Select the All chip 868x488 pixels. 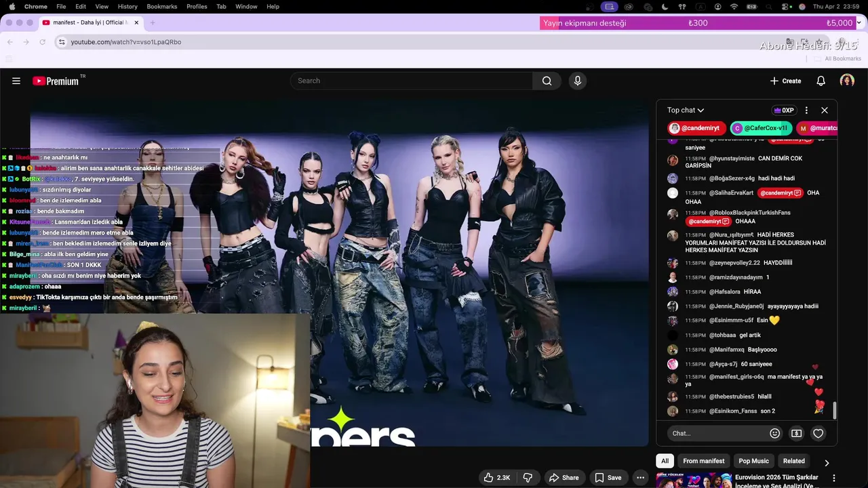665,461
